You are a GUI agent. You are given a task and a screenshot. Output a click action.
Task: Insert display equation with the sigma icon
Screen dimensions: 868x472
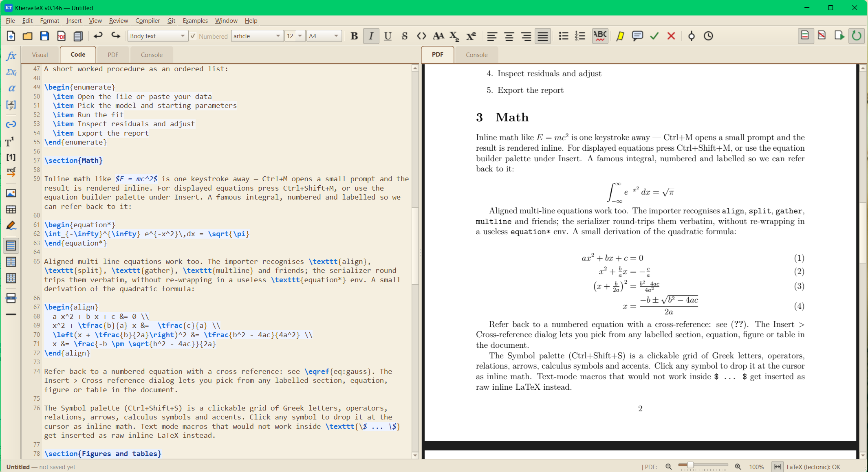tap(11, 72)
